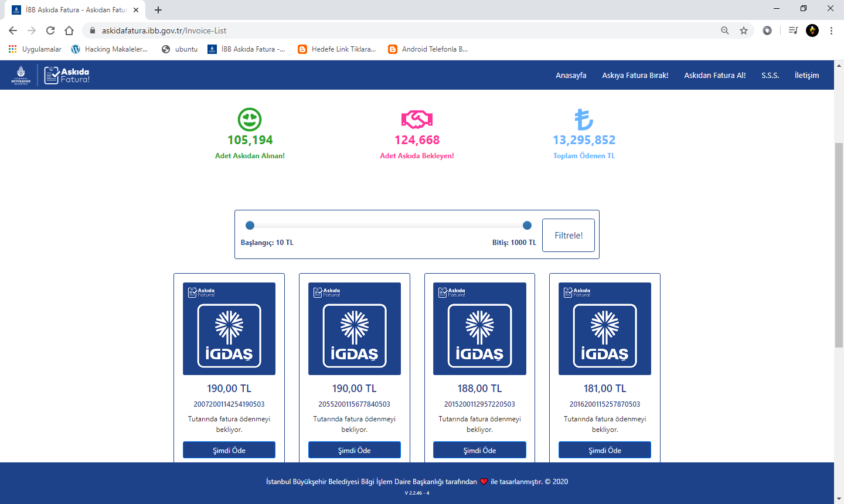The image size is (844, 504).
Task: Bookmark this page with the star icon
Action: pyautogui.click(x=744, y=30)
